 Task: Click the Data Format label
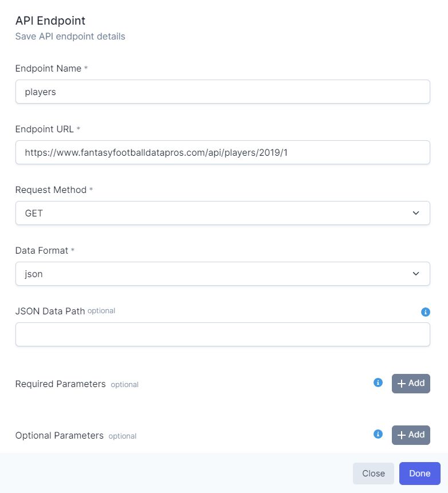pos(41,250)
